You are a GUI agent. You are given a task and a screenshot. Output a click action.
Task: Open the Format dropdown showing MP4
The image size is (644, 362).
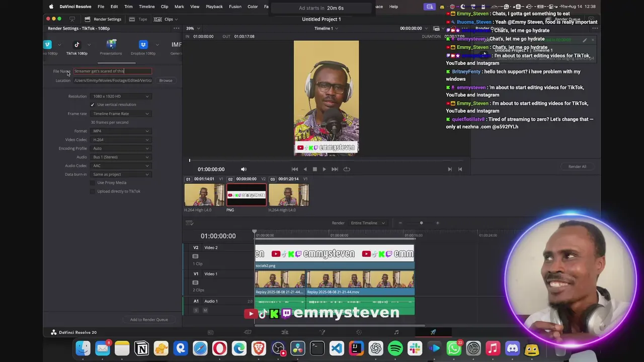click(121, 131)
